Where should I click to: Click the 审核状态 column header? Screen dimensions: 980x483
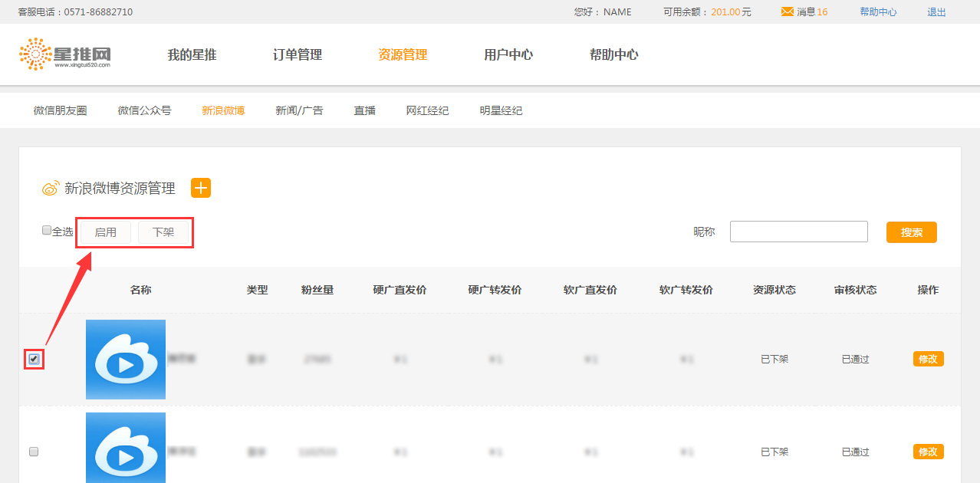(855, 290)
